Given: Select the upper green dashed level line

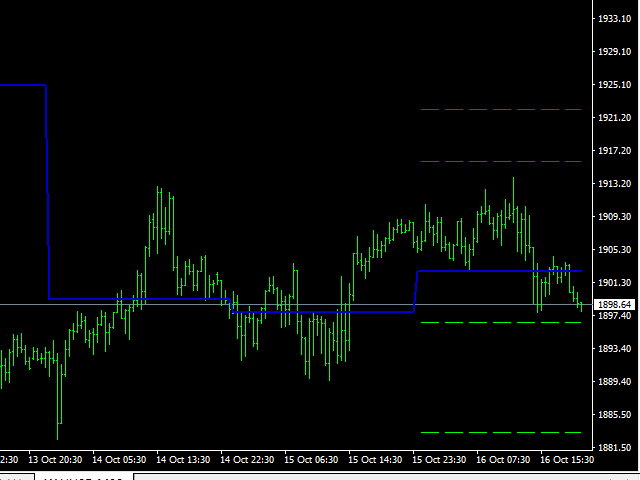Looking at the screenshot, I should pos(500,322).
